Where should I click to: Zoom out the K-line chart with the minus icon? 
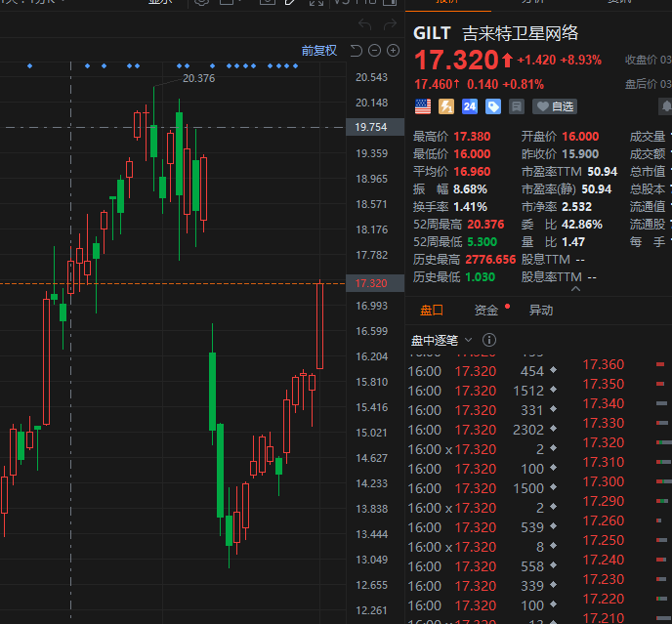[x=374, y=51]
